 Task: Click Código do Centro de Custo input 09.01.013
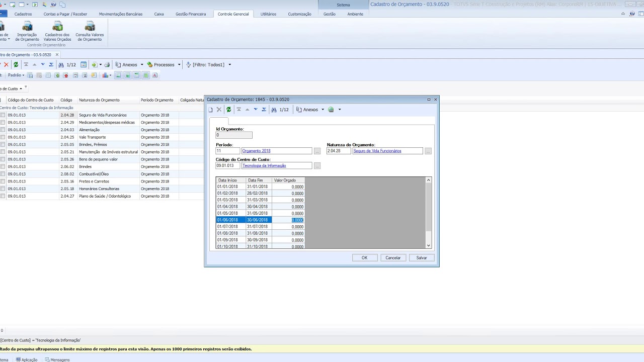tap(228, 165)
